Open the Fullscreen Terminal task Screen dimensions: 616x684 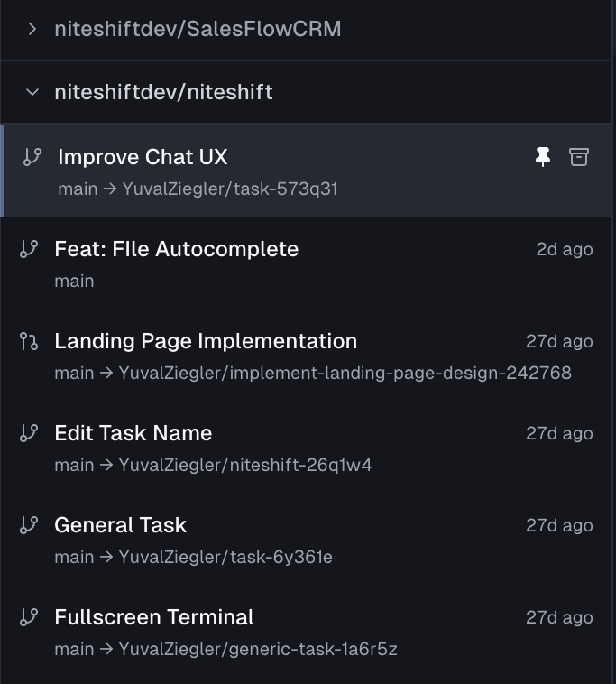point(154,617)
